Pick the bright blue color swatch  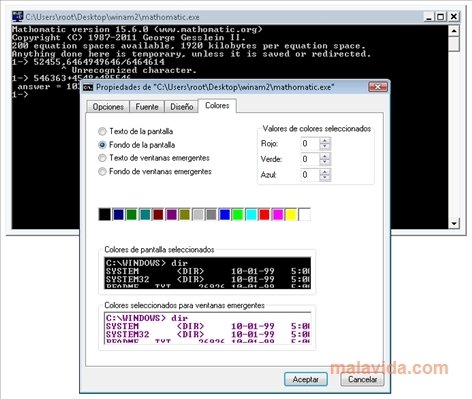point(224,214)
